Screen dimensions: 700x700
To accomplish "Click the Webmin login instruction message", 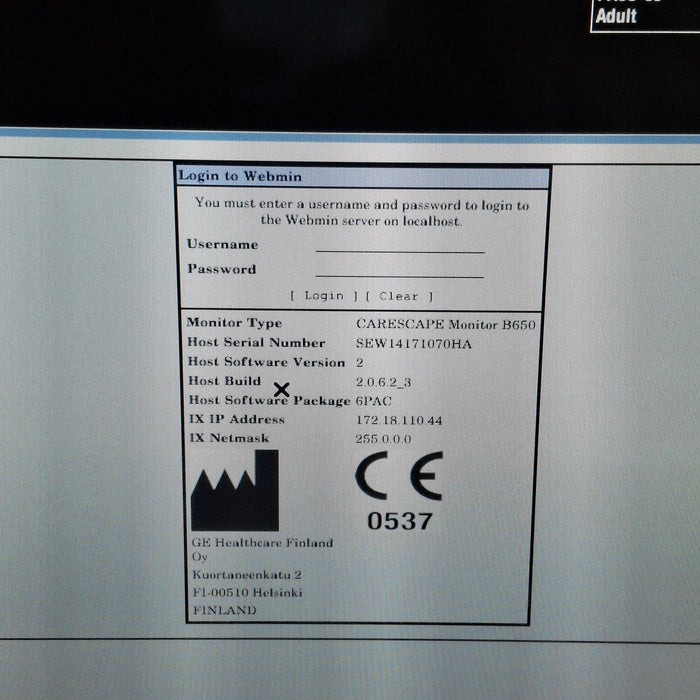I will pos(362,212).
